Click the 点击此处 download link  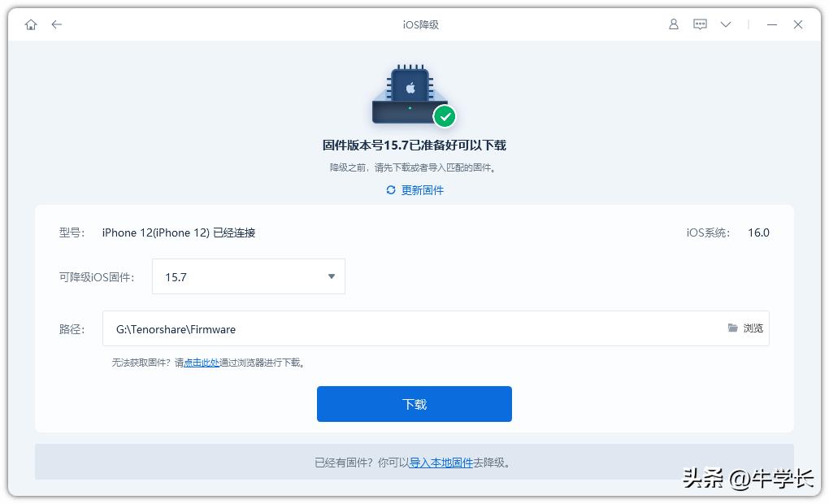tap(199, 363)
